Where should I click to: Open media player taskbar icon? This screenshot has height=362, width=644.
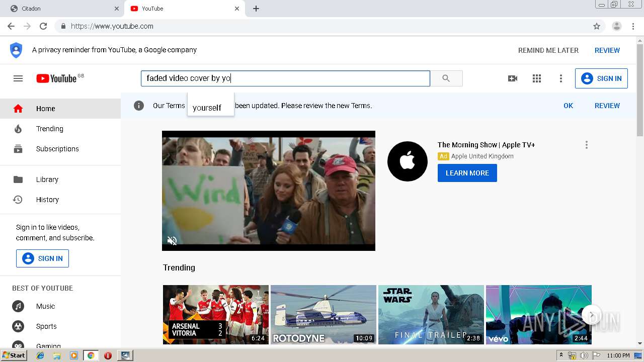(x=74, y=355)
